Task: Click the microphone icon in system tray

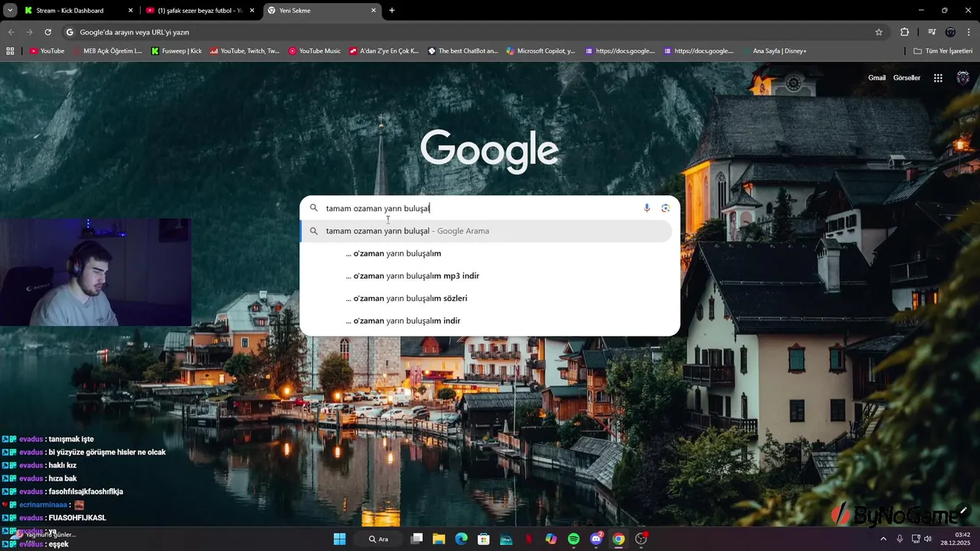Action: (x=900, y=539)
